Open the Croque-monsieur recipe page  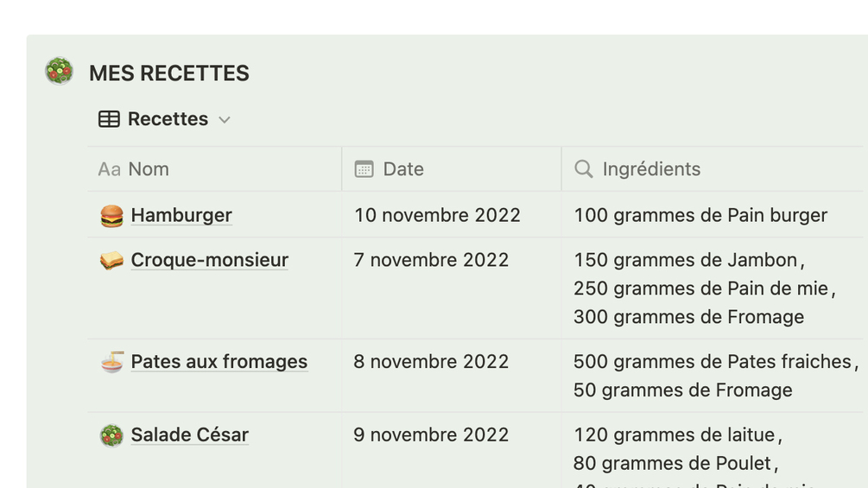pos(209,260)
